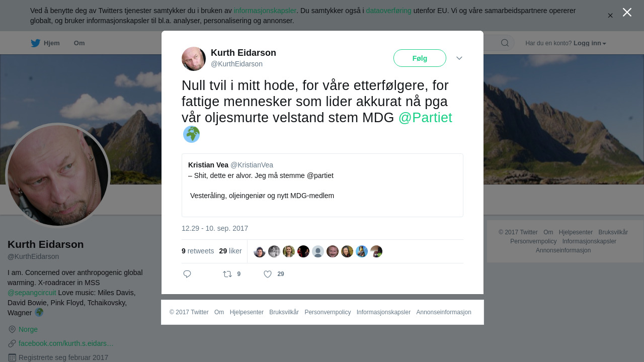Open the Om menu item
Screen dimensions: 644x362
coord(79,43)
